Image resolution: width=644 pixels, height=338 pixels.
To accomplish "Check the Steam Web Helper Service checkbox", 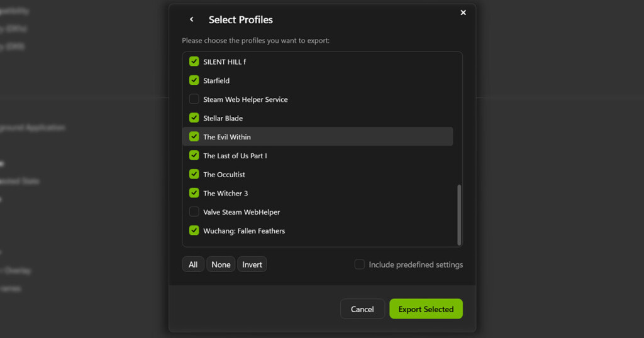I will click(194, 99).
